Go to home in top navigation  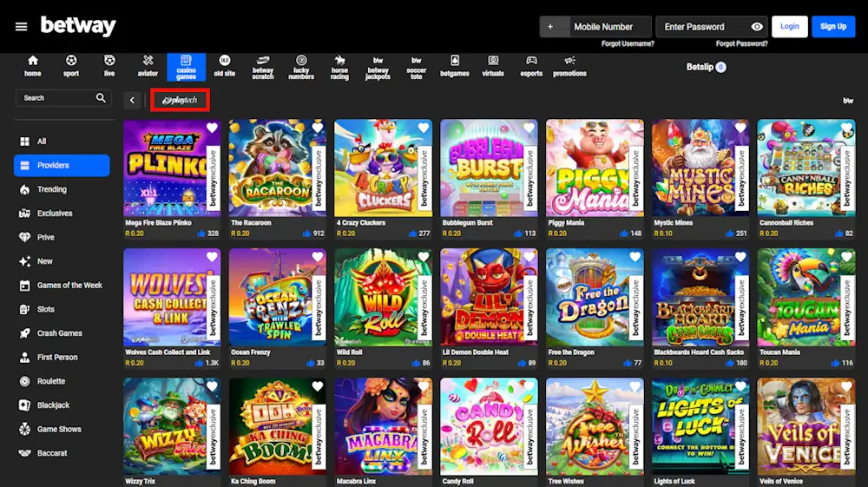[33, 66]
